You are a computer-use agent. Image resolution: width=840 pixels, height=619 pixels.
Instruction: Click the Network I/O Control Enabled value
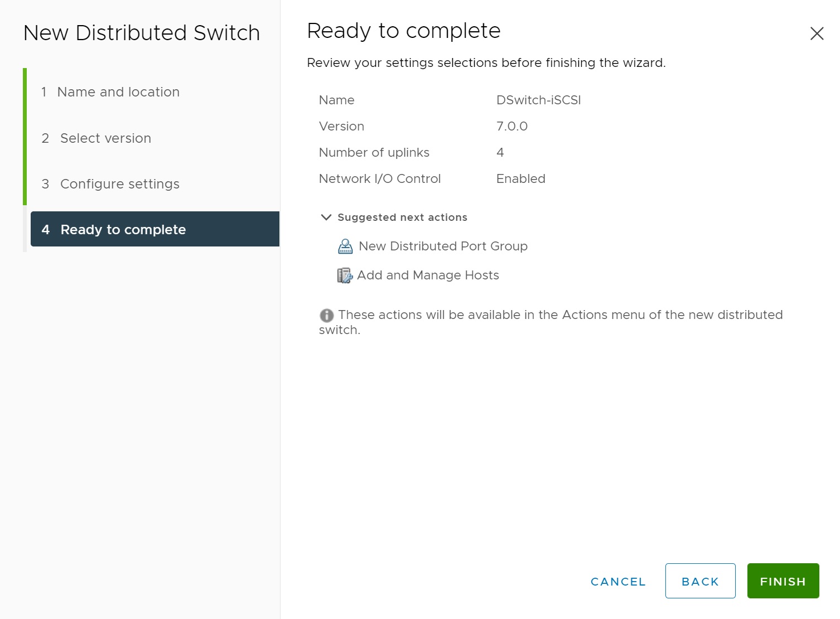pyautogui.click(x=520, y=179)
